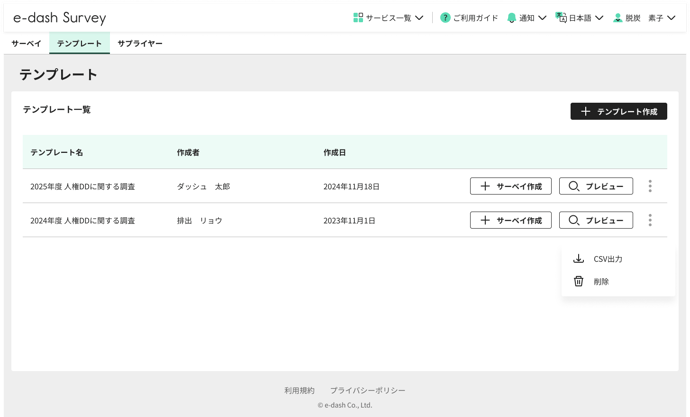Click the user profile avatar icon

[618, 18]
